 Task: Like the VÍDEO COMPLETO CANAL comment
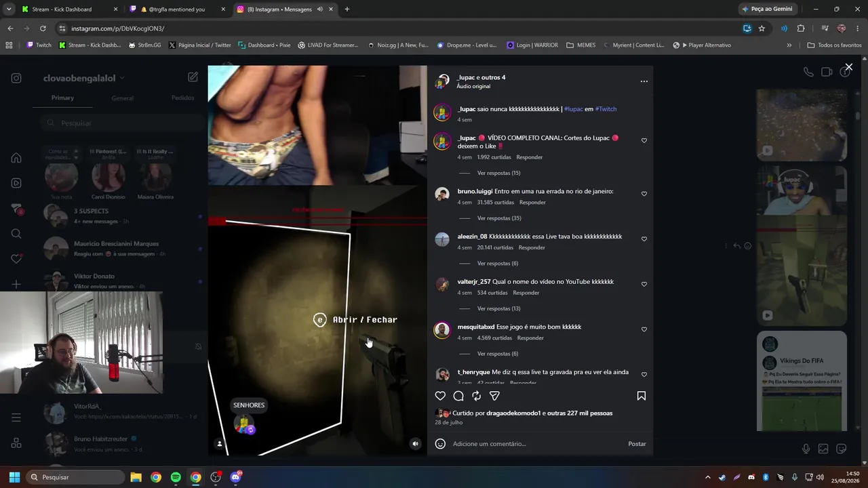tap(644, 141)
